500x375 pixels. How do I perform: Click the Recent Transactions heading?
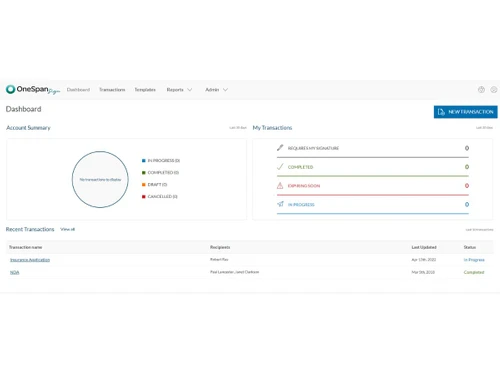pyautogui.click(x=30, y=229)
